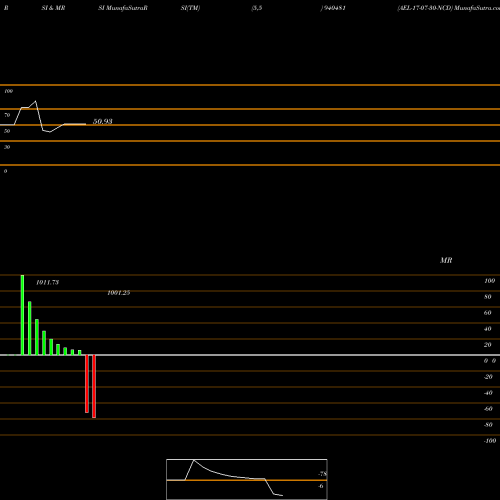Click the SI(TM) header text

(x=190, y=8)
